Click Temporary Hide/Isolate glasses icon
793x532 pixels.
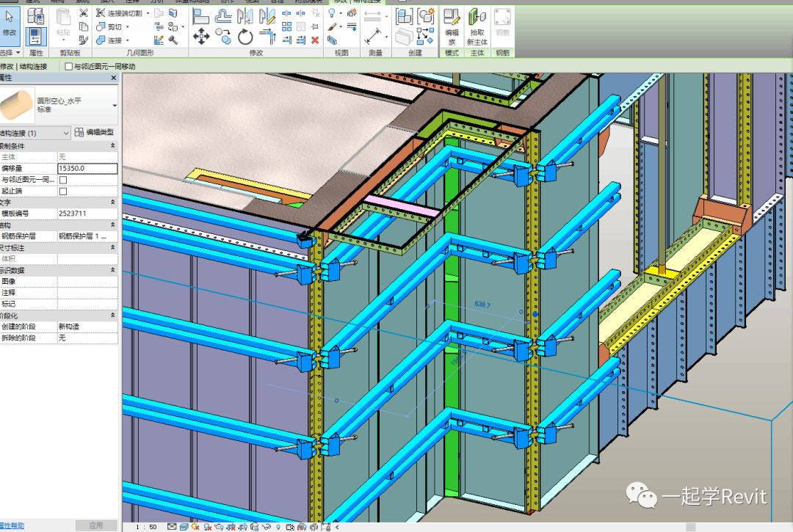tap(267, 527)
